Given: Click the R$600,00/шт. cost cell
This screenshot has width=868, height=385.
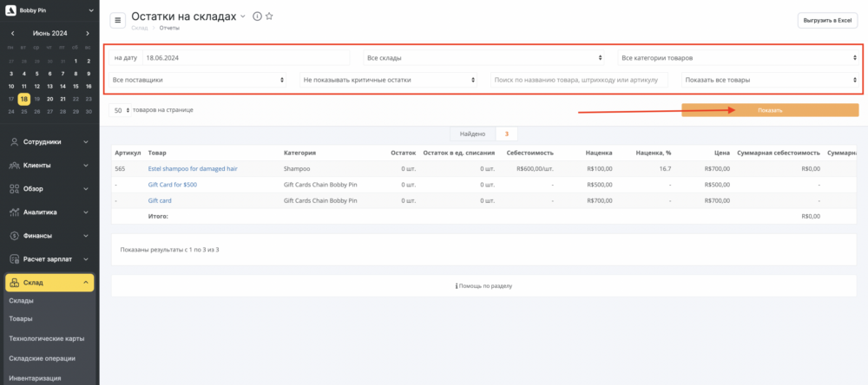Looking at the screenshot, I should pos(534,169).
